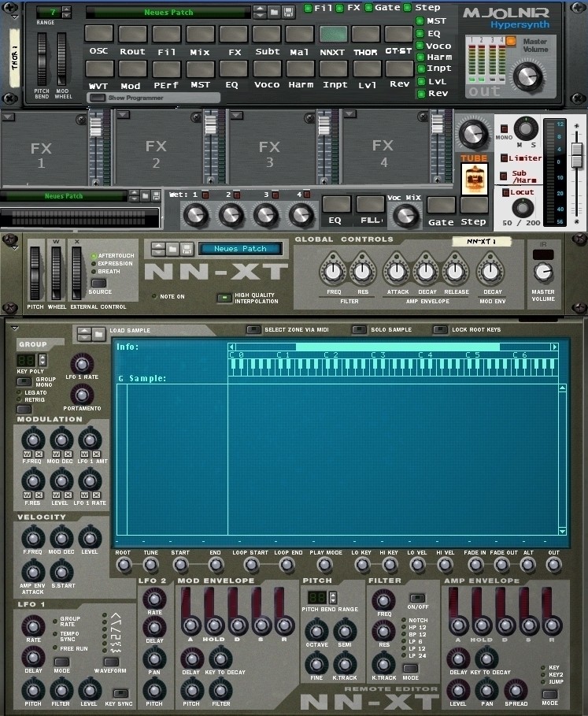Screen dimensions: 588x716
Task: Click the EQ button in effects strip
Action: tap(336, 204)
